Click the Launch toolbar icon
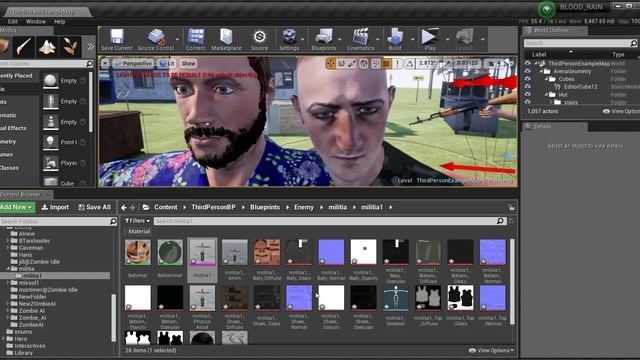Image resolution: width=640 pixels, height=360 pixels. (x=464, y=40)
